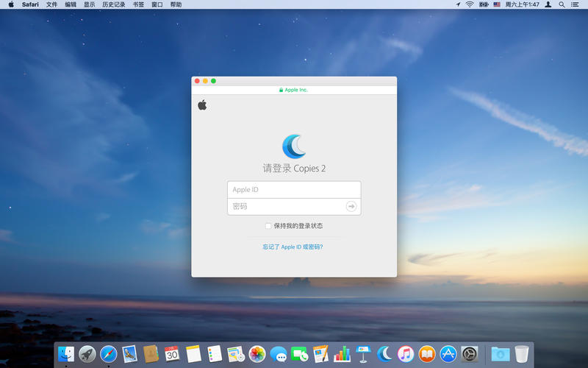Open Calendar showing 30 in the Dock
The image size is (588, 368).
172,354
